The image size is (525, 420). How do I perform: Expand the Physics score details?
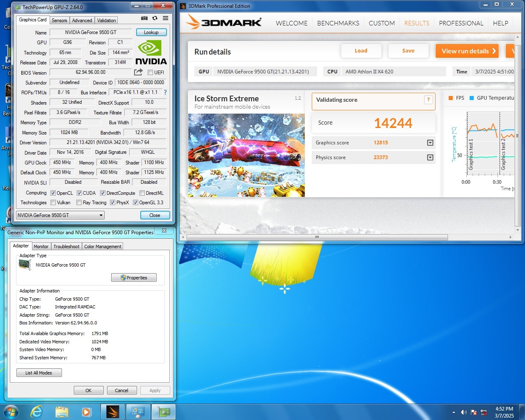430,157
